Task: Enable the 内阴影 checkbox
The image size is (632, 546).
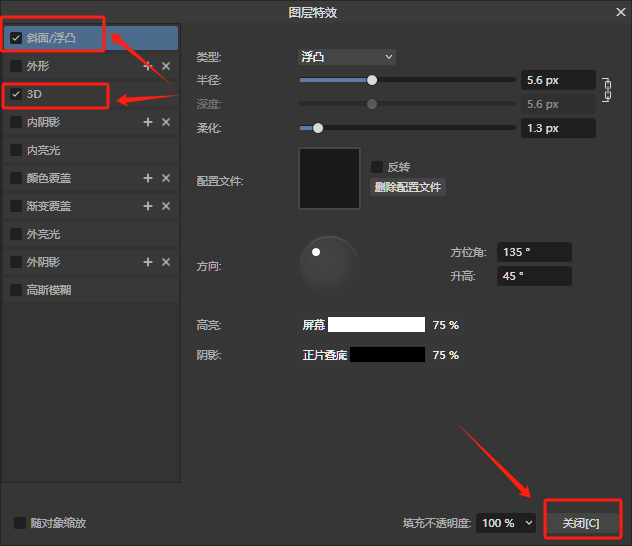Action: click(16, 122)
